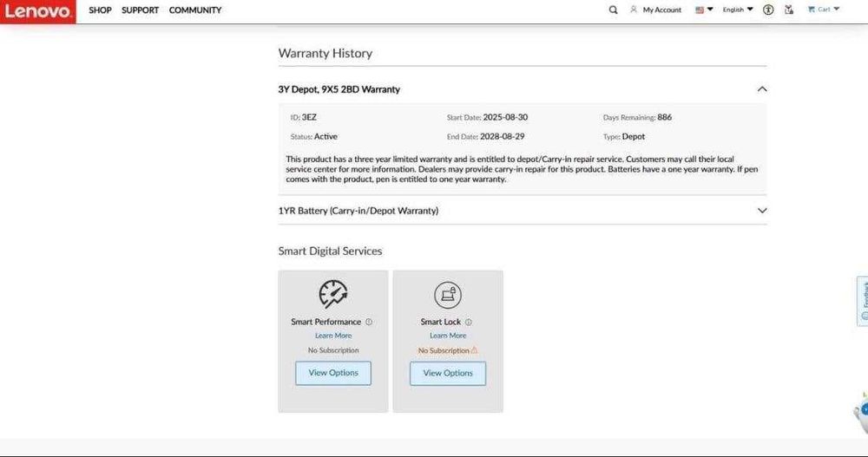Click the info icon beside Smart Performance
Image resolution: width=868 pixels, height=457 pixels.
[369, 322]
